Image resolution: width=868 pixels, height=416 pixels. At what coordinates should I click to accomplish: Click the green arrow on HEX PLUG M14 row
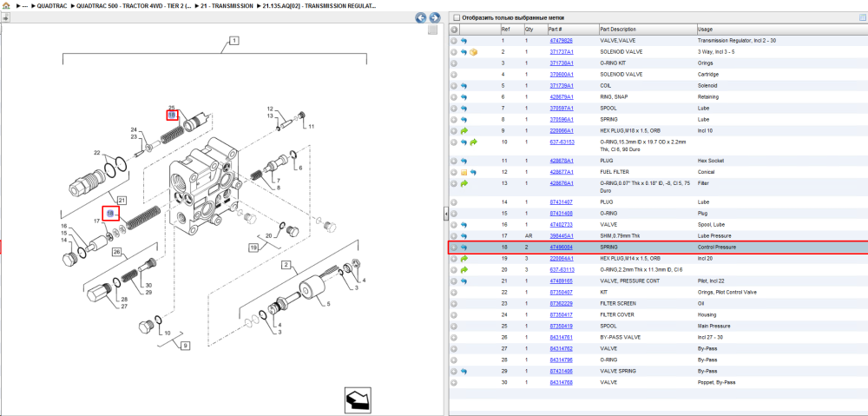click(464, 259)
